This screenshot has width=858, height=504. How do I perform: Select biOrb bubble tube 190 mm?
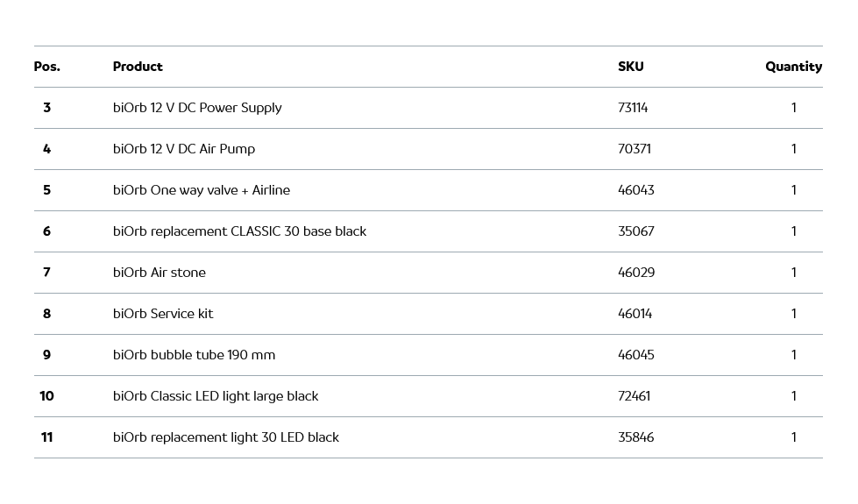(194, 355)
